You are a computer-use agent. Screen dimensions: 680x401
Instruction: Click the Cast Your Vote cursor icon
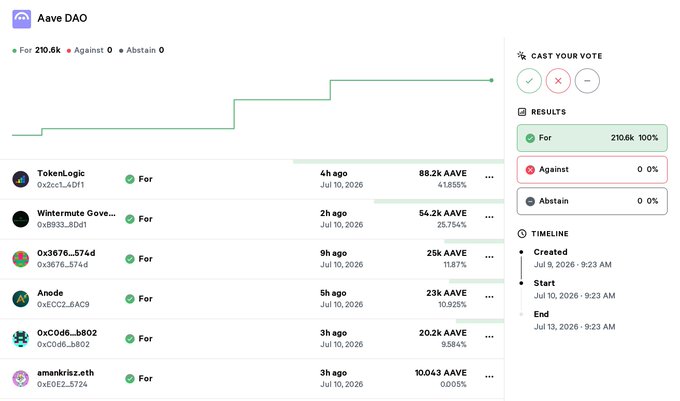tap(522, 55)
